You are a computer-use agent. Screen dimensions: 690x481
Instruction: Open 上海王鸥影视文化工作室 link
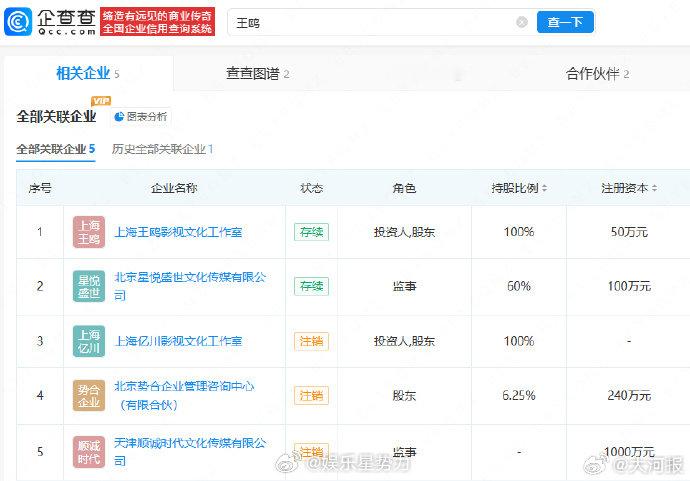pos(178,232)
